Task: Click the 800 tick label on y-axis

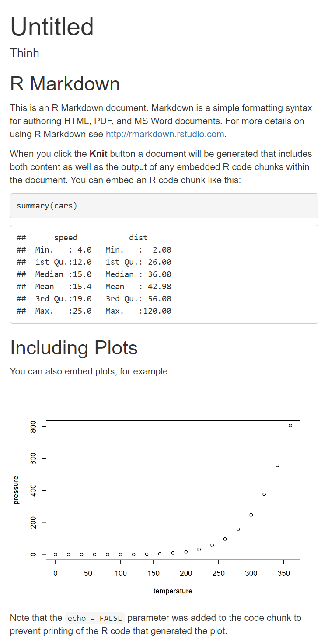Action: [33, 426]
